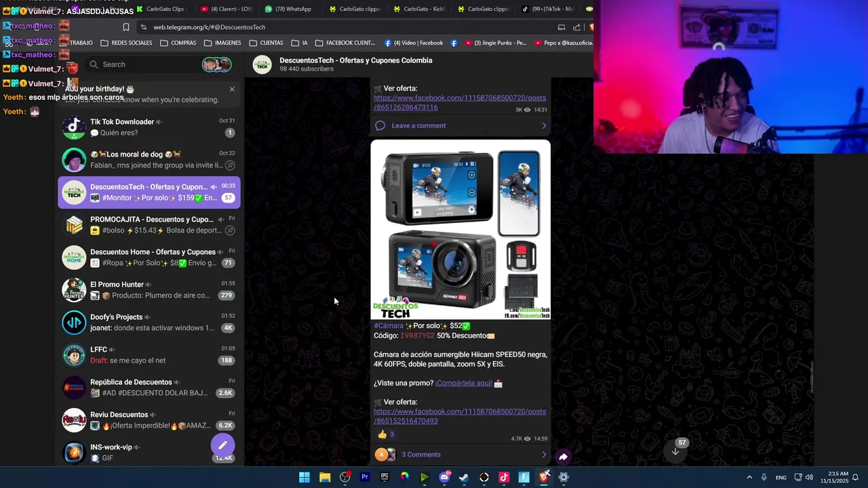The height and width of the screenshot is (488, 868).
Task: Open the Facebook offer link ending 865152516470493
Action: coord(459,416)
